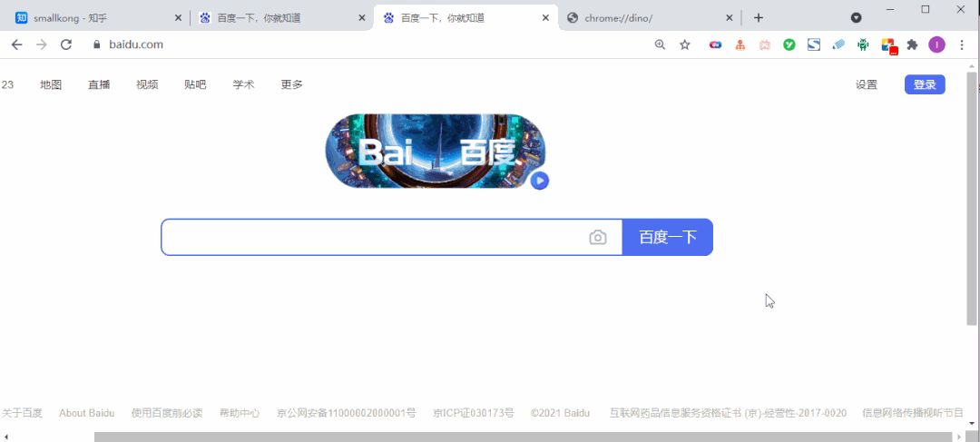The height and width of the screenshot is (442, 980).
Task: Open the green circle V extension icon
Action: (789, 44)
